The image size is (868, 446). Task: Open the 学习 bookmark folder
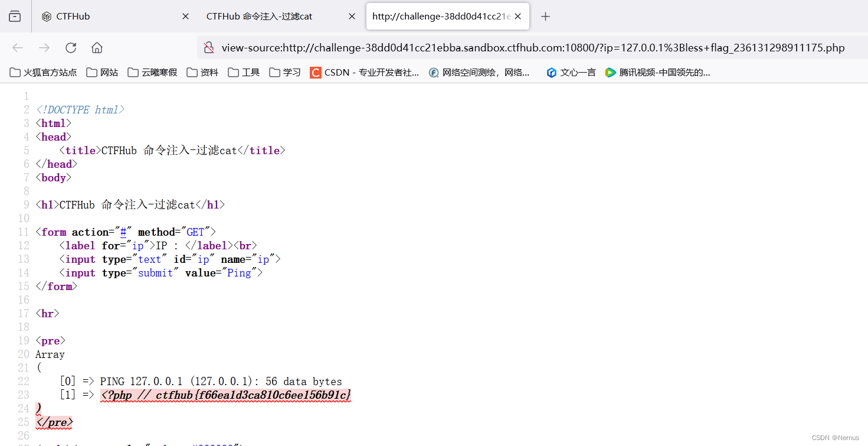(x=285, y=73)
